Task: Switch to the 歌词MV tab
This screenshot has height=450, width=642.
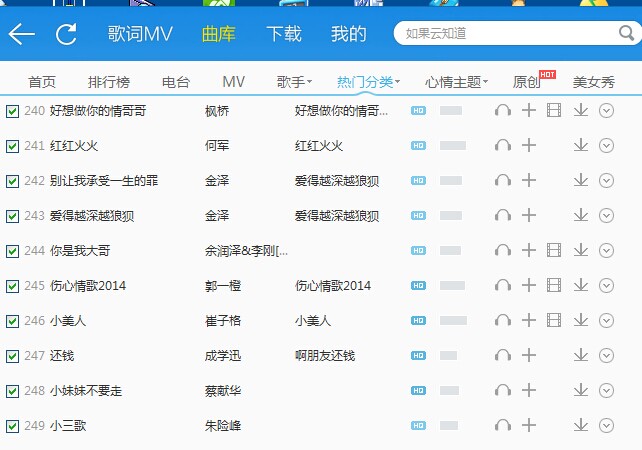Action: click(140, 34)
